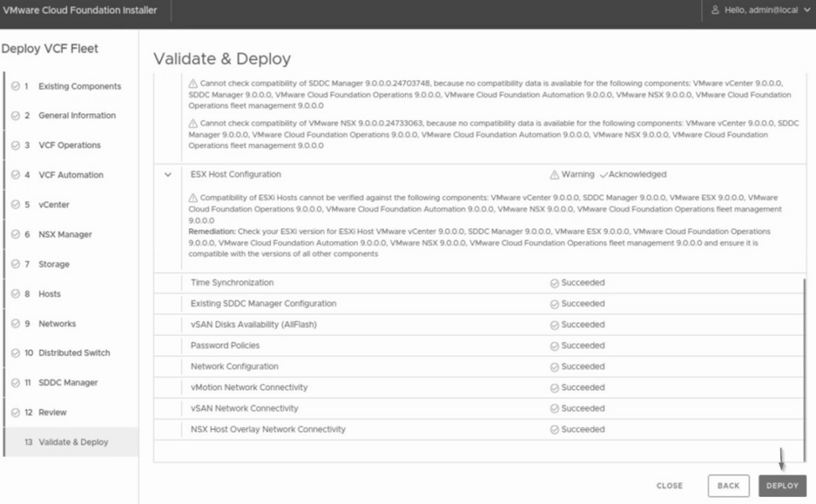This screenshot has height=504, width=816.
Task: Collapse the ESX Host Configuration row
Action: tap(167, 174)
